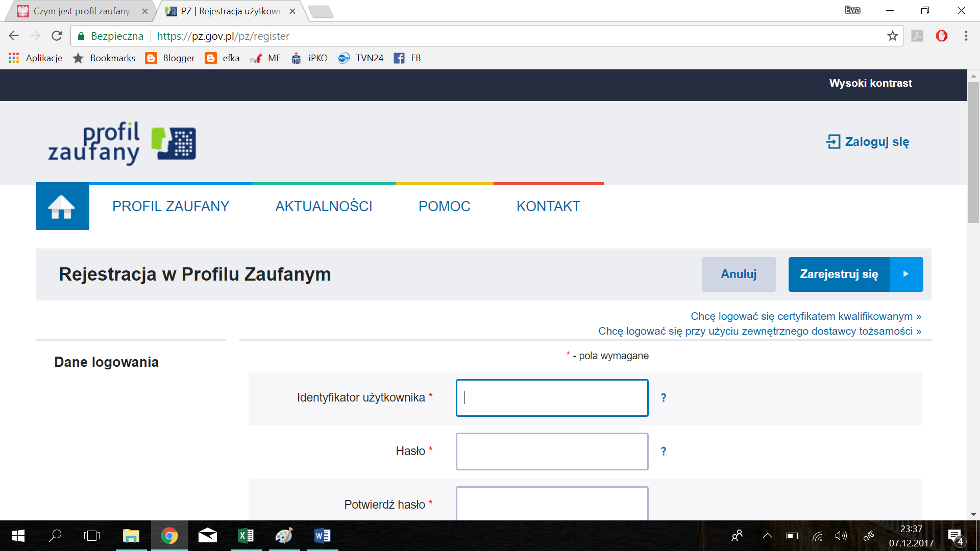This screenshot has height=551, width=980.
Task: Open the Action Center notifications
Action: click(956, 536)
